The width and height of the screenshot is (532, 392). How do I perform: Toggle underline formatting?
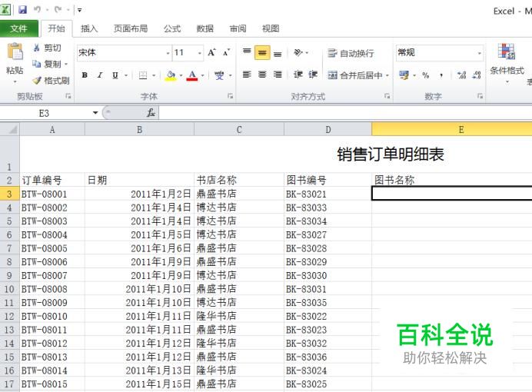tap(115, 75)
